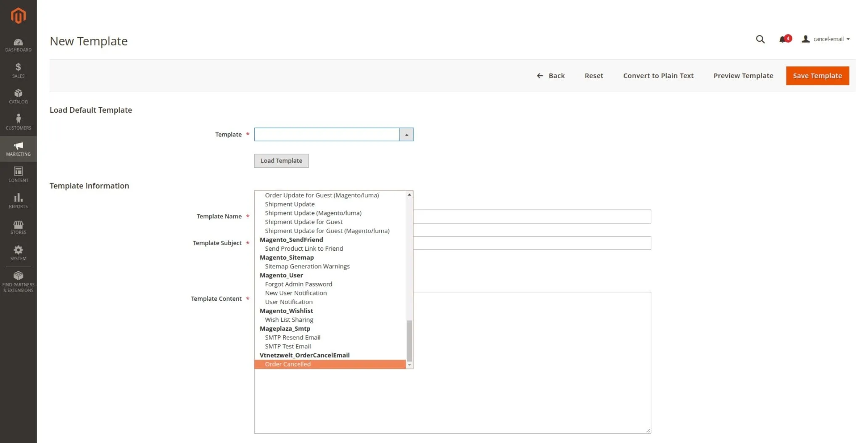
Task: Collapse the Template dropdown arrow
Action: click(406, 135)
